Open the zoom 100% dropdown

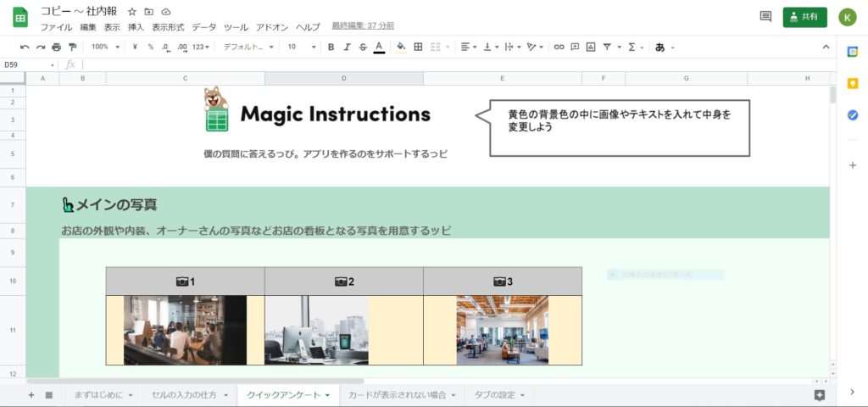coord(105,47)
